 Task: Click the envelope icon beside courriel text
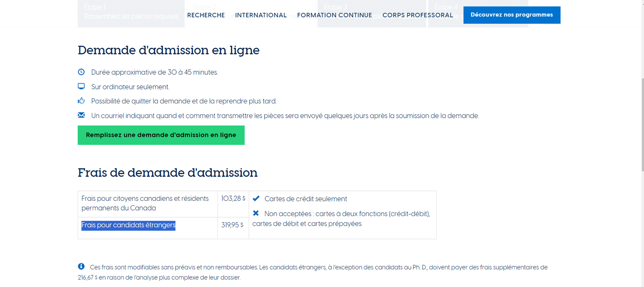click(x=81, y=115)
